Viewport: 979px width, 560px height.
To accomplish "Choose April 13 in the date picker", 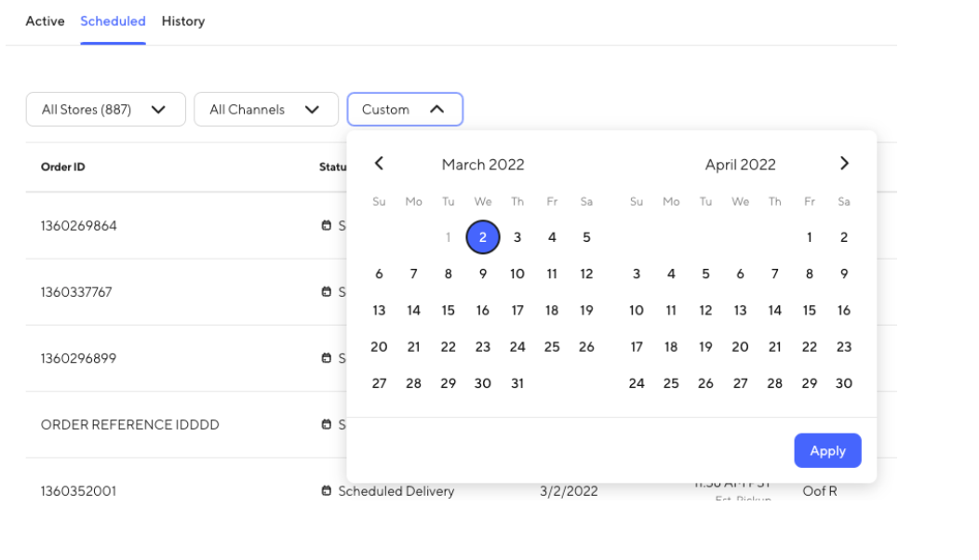I will coord(740,311).
